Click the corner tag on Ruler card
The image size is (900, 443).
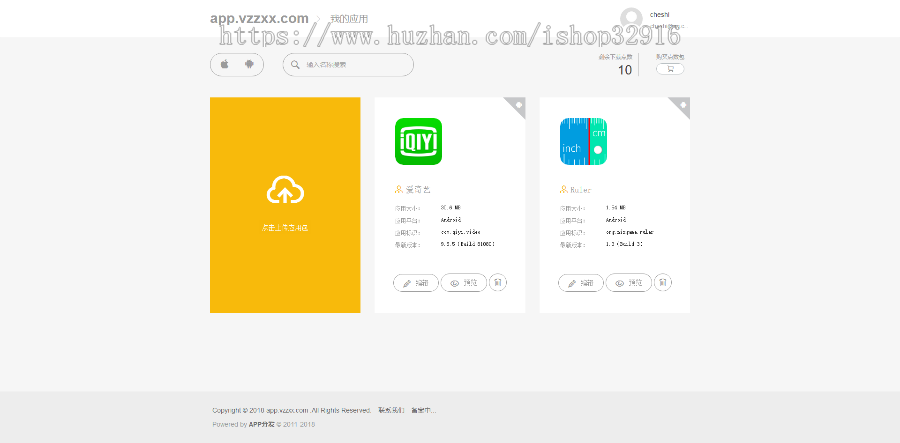click(x=682, y=104)
